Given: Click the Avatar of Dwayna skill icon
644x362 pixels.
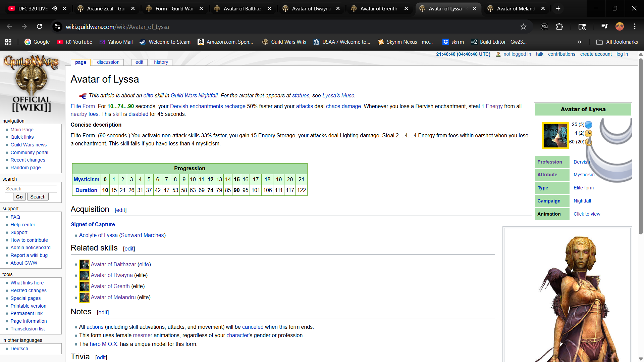Looking at the screenshot, I should (84, 275).
